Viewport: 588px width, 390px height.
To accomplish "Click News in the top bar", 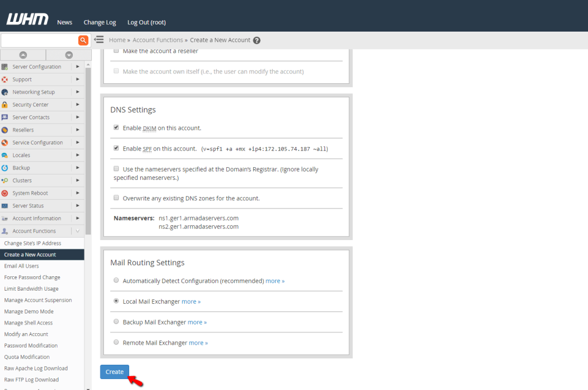I will 64,22.
